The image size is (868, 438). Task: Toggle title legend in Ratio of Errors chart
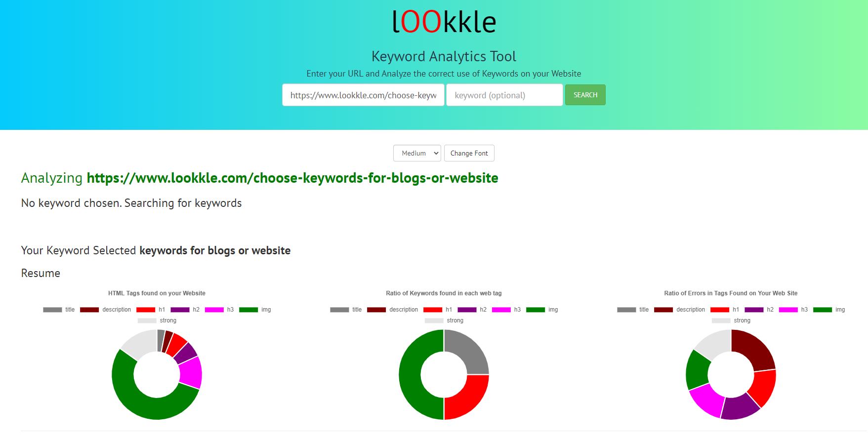(x=633, y=310)
